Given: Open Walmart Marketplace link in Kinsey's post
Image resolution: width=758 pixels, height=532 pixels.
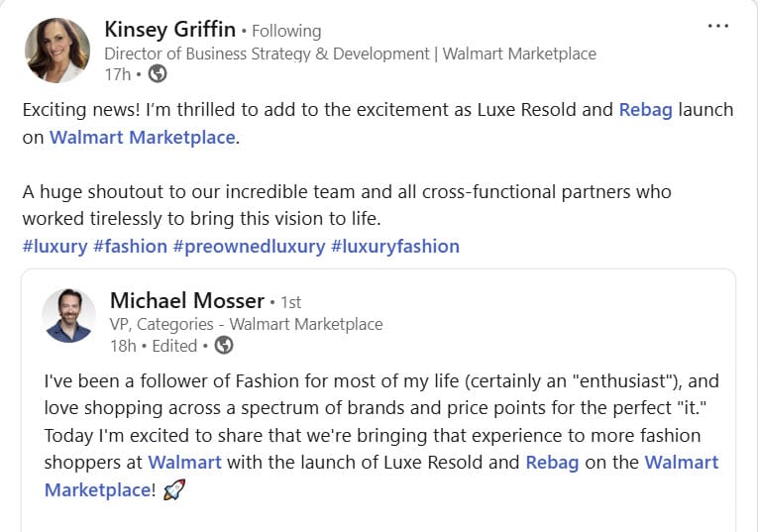Looking at the screenshot, I should click(143, 137).
